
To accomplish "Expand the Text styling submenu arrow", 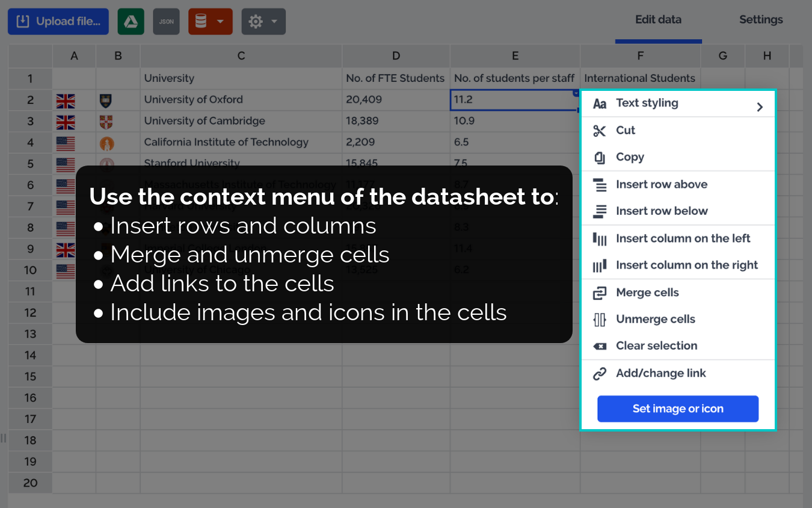I will [760, 107].
